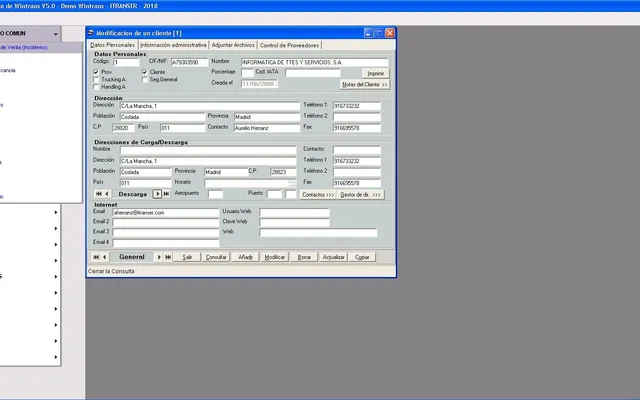Focus Teléfono 2 field in Dirección section
This screenshot has width=640, height=400.
coord(357,117)
